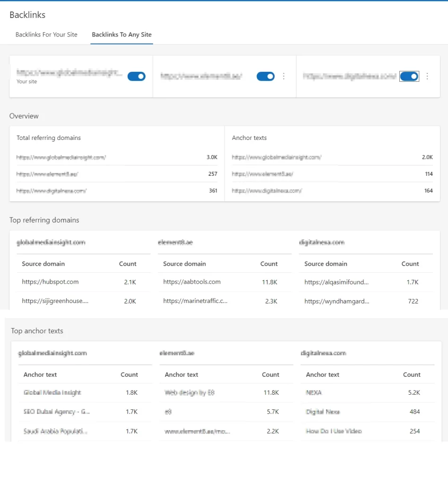Image resolution: width=448 pixels, height=484 pixels.
Task: Select the 'How Do I Use Video' anchor text
Action: (334, 432)
